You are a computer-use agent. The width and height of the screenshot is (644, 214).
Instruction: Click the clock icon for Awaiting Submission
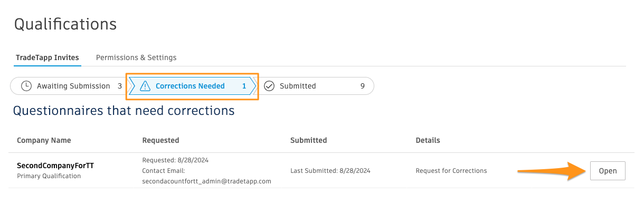(x=26, y=86)
